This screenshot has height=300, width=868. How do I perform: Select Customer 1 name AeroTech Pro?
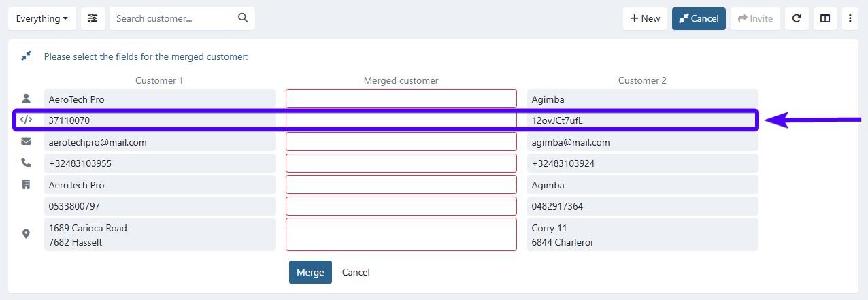(159, 99)
